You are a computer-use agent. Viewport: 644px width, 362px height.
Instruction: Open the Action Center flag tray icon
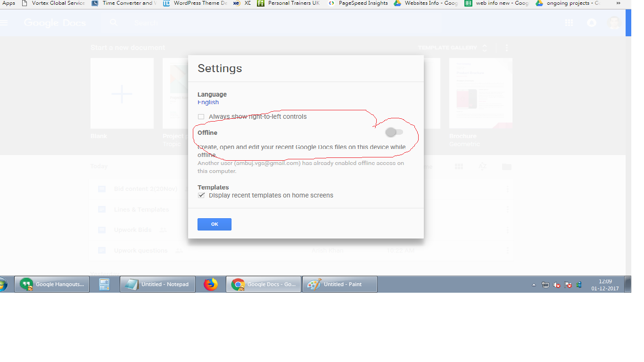[568, 285]
